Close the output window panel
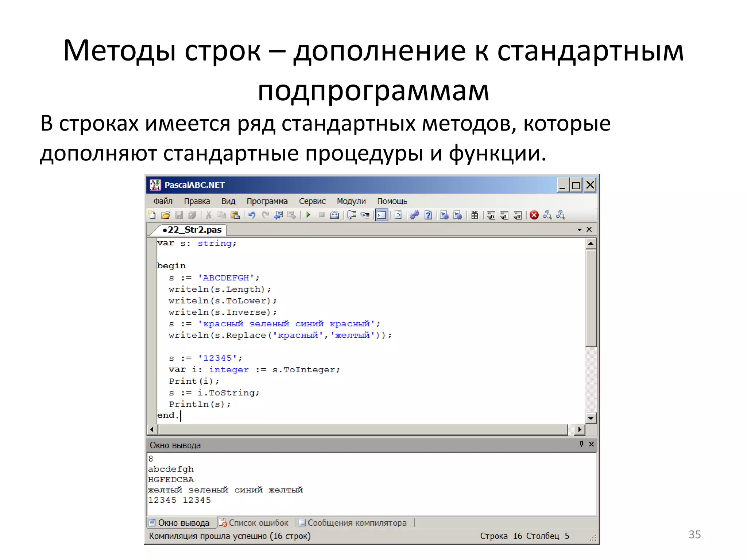 [591, 444]
